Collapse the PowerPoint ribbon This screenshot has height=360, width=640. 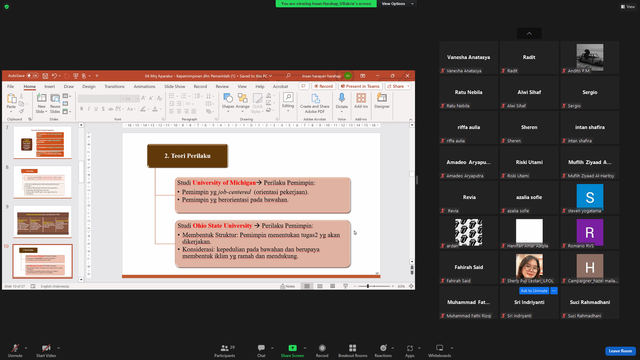point(411,119)
